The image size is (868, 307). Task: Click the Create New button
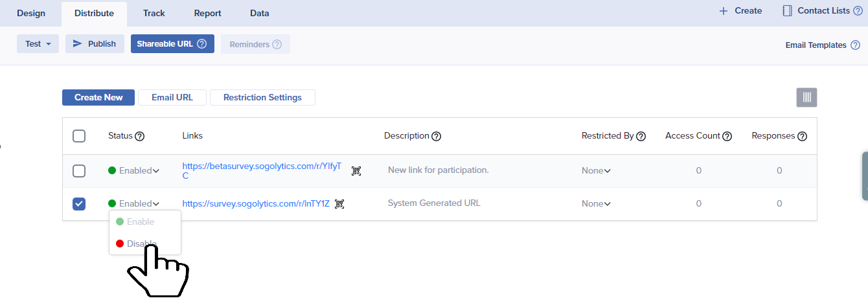click(x=98, y=97)
